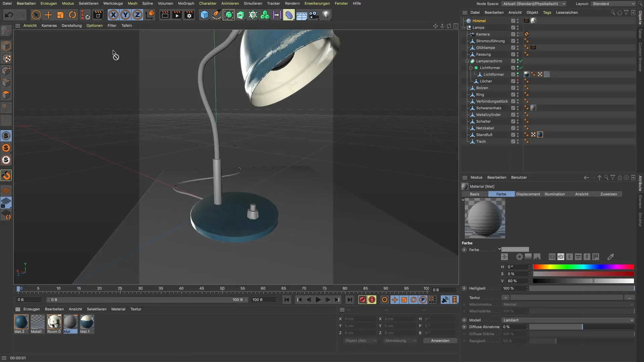Collapse the Lampe hierarchy
This screenshot has width=644, height=362.
coord(464,27)
